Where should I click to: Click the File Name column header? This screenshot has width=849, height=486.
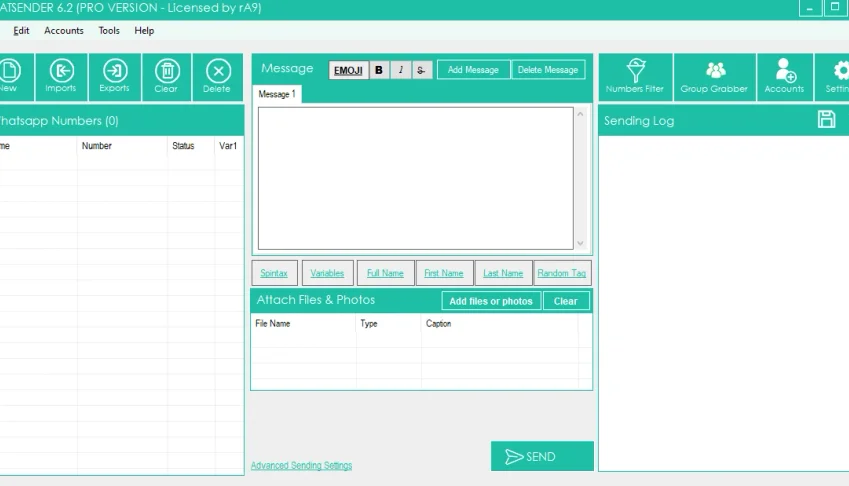pyautogui.click(x=303, y=324)
